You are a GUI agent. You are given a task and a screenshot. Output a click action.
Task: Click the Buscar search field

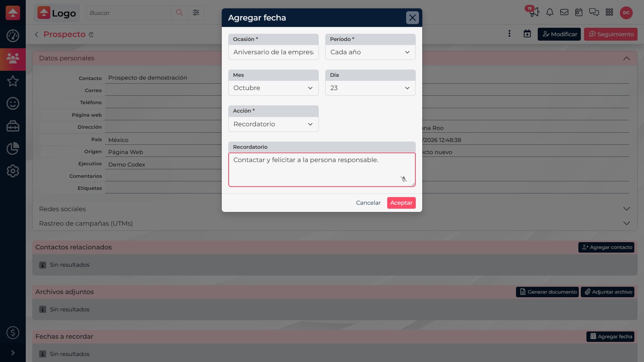click(129, 13)
